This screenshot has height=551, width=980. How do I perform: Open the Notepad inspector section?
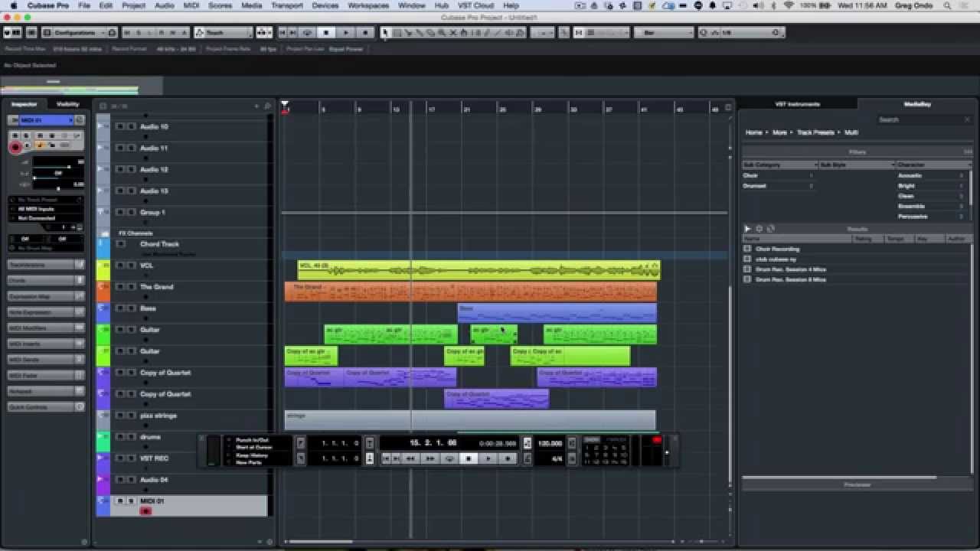click(46, 391)
